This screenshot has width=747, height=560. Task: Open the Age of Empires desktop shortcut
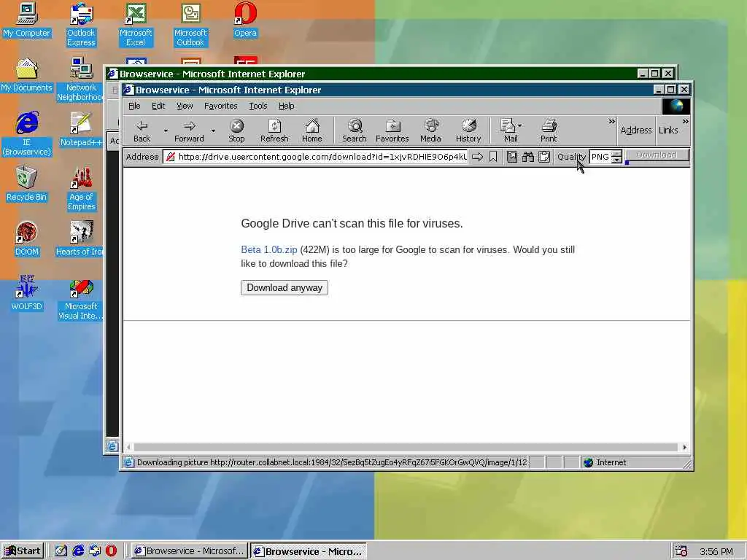tap(81, 189)
